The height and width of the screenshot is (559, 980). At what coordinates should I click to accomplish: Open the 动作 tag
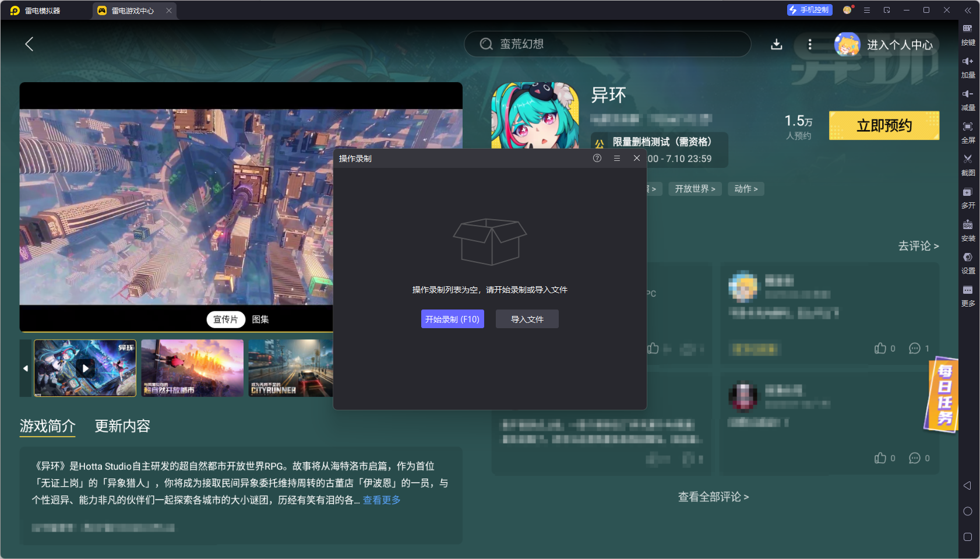(x=746, y=189)
